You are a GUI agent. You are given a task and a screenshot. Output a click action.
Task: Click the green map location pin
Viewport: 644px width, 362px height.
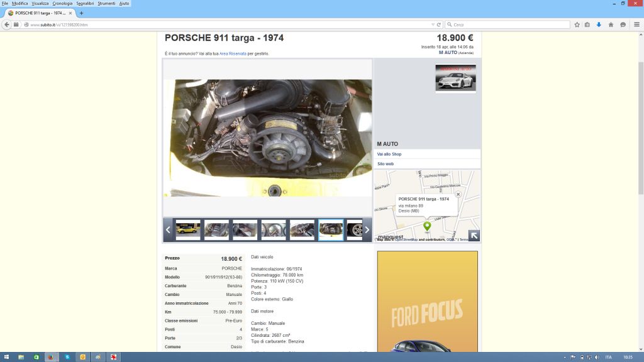[x=427, y=226]
